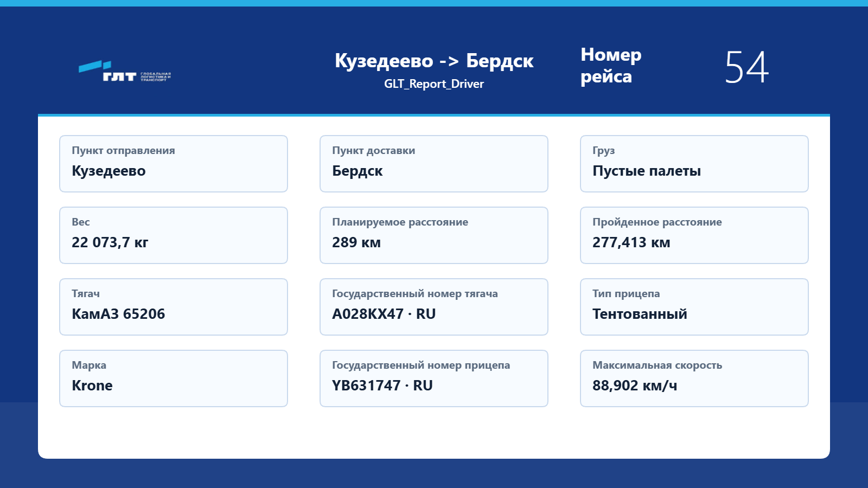Click the Планируемое расстояние label
868x488 pixels.
tap(400, 222)
